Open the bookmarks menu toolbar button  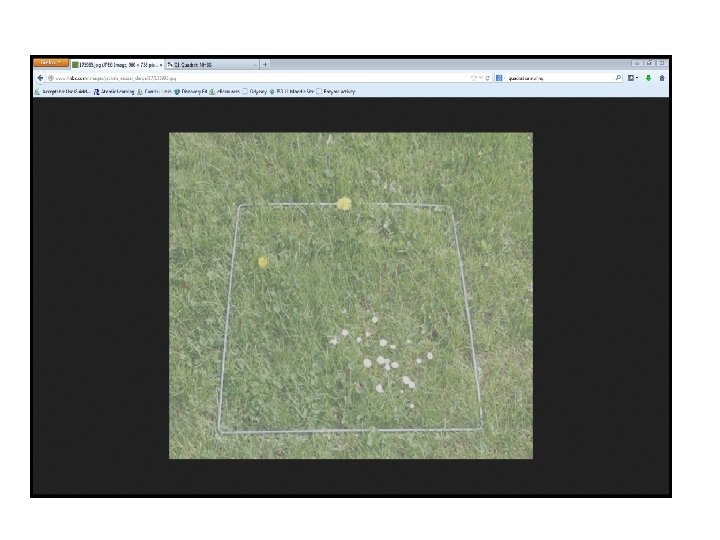633,78
